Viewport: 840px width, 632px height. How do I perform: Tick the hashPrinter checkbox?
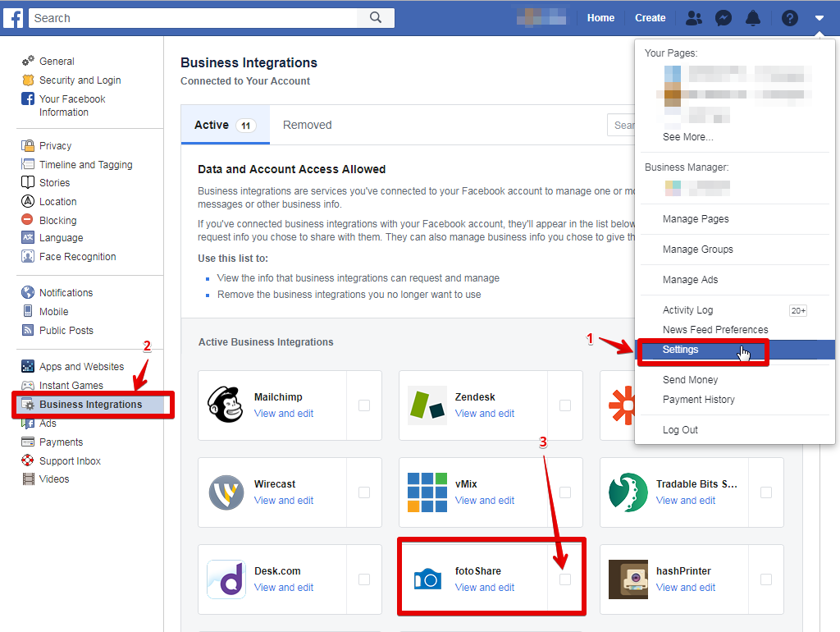coord(766,579)
